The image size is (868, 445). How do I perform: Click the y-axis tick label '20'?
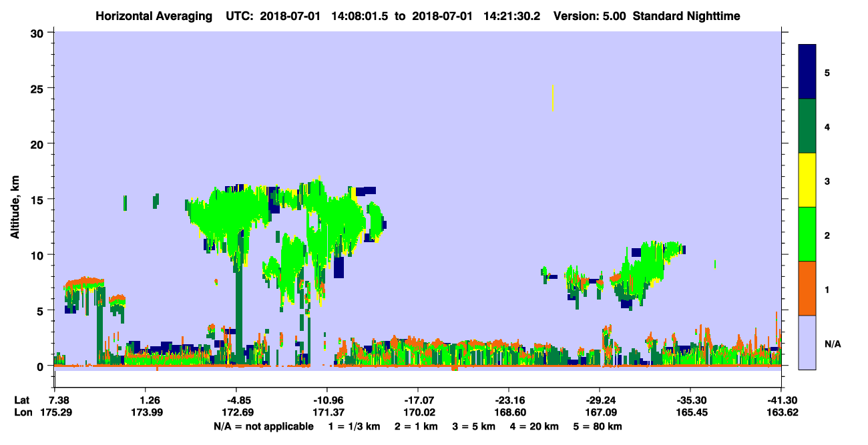[x=39, y=143]
